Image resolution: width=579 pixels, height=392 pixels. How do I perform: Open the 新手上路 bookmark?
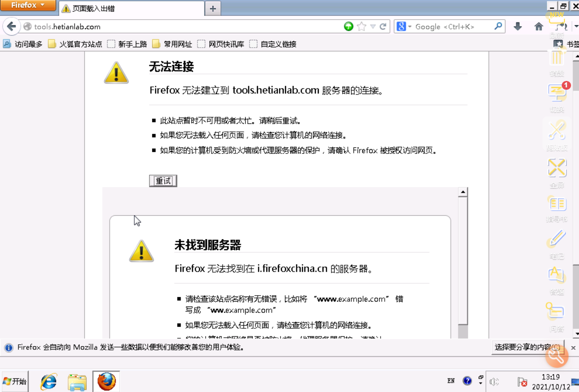[x=127, y=44]
